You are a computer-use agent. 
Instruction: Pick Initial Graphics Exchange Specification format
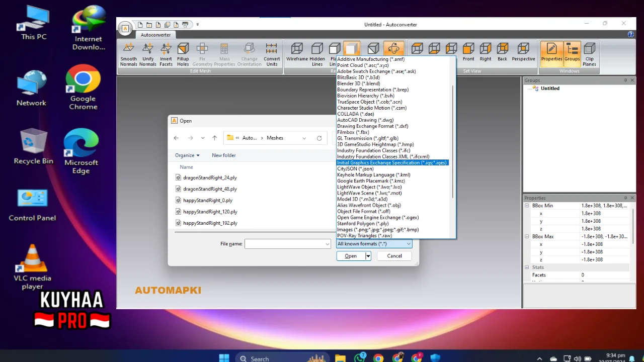392,163
